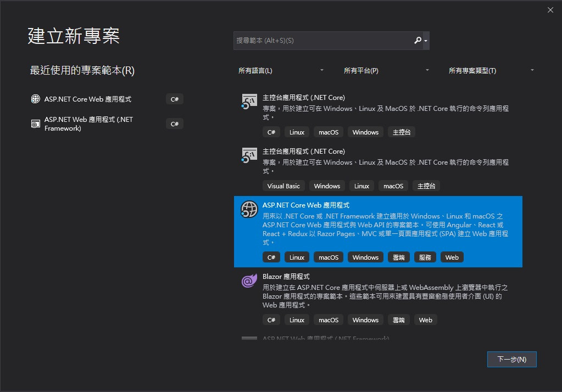Open the 所有平台(P) platform filter

(x=386, y=71)
